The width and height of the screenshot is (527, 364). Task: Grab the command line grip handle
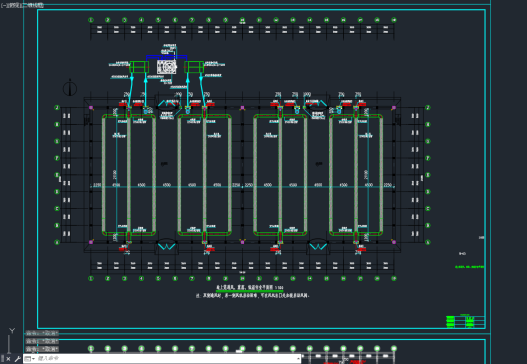pos(2,359)
